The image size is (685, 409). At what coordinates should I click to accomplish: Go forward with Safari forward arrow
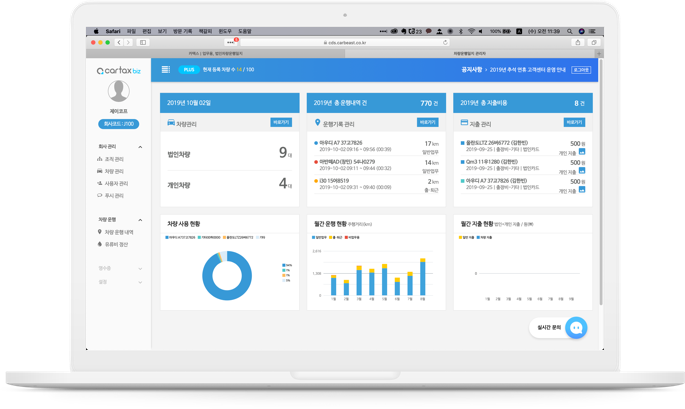pyautogui.click(x=128, y=42)
